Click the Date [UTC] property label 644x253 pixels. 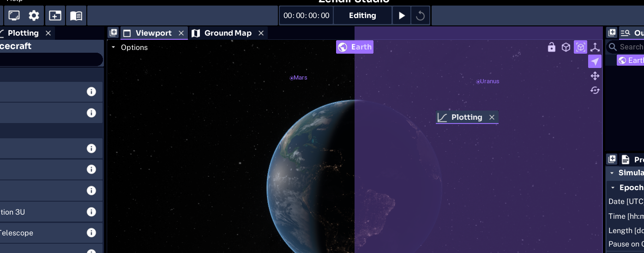tap(626, 202)
